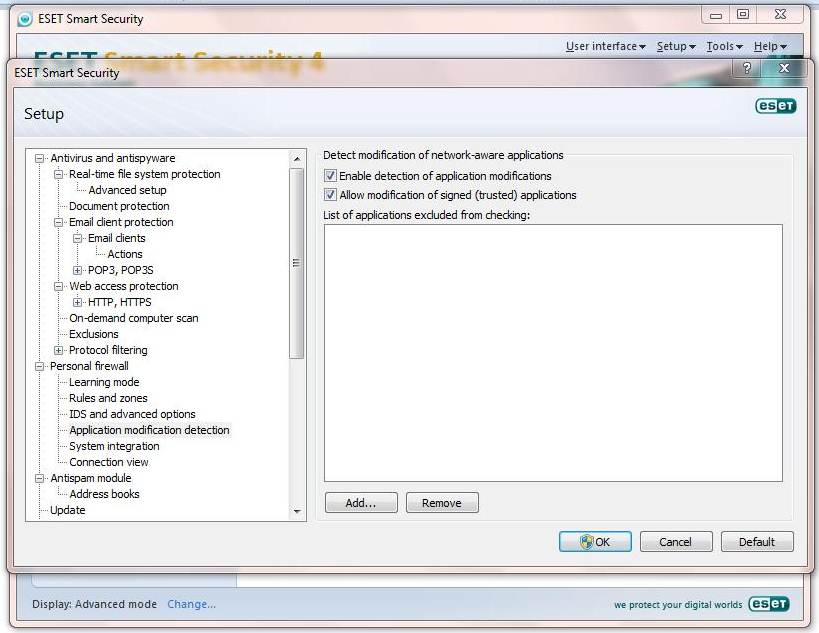Select Application modification detection item

coord(149,430)
